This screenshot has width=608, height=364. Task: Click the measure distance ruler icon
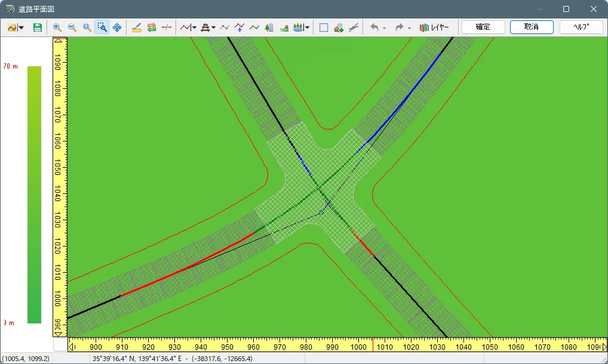(137, 27)
